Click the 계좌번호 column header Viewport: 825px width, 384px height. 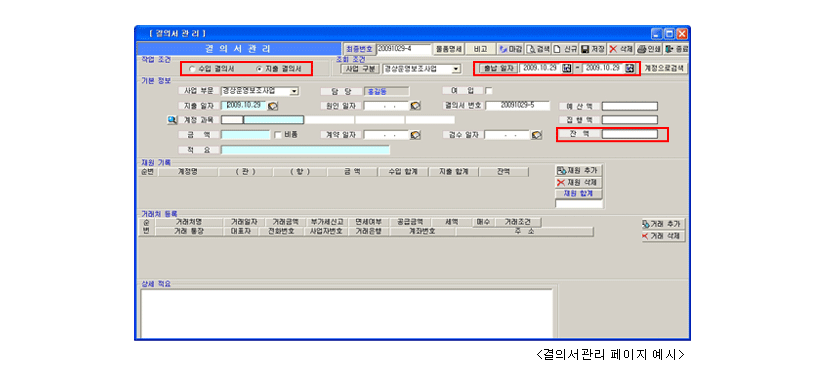(x=422, y=231)
